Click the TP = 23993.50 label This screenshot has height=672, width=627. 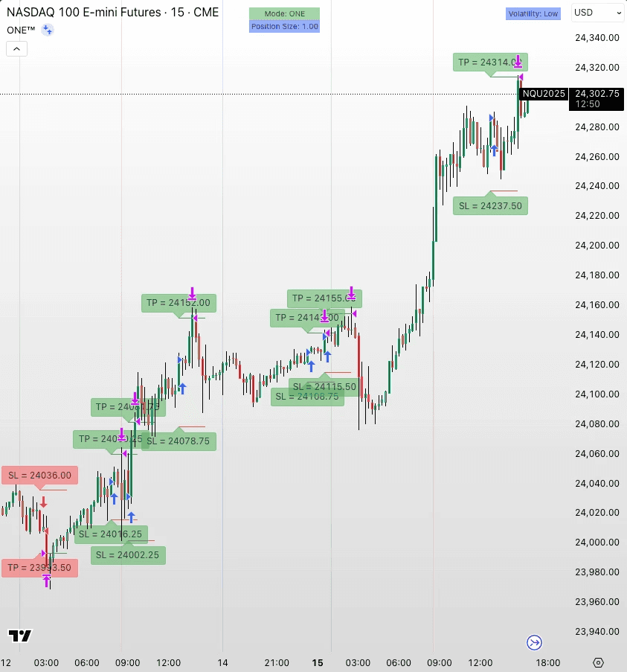tap(40, 567)
